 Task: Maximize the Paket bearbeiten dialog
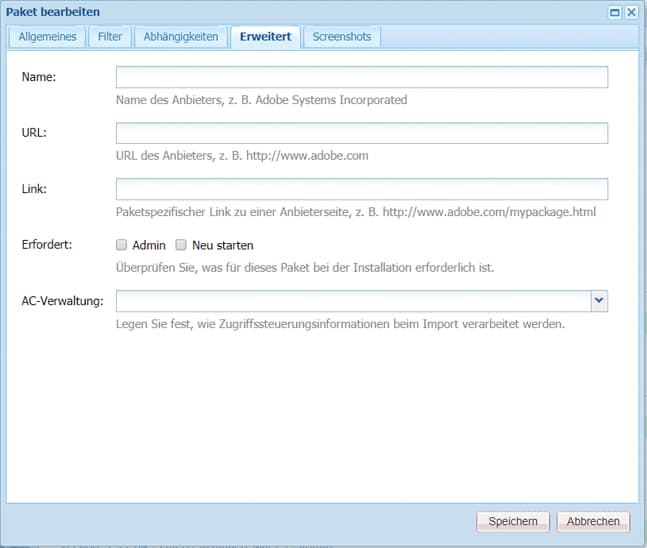[x=614, y=12]
